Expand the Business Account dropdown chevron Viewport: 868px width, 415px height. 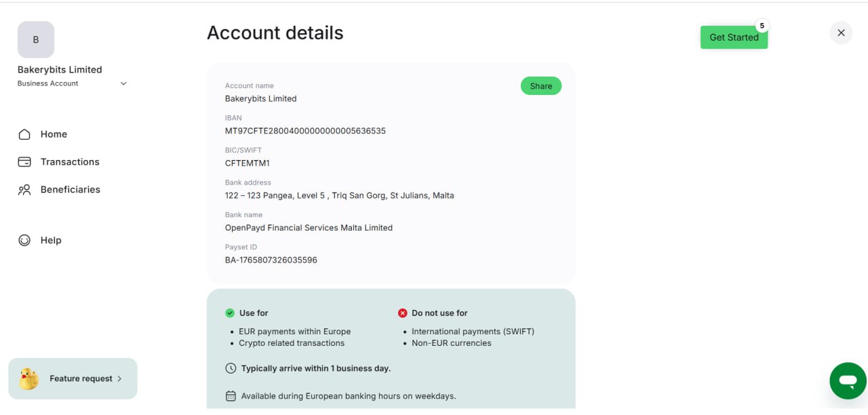[x=123, y=83]
